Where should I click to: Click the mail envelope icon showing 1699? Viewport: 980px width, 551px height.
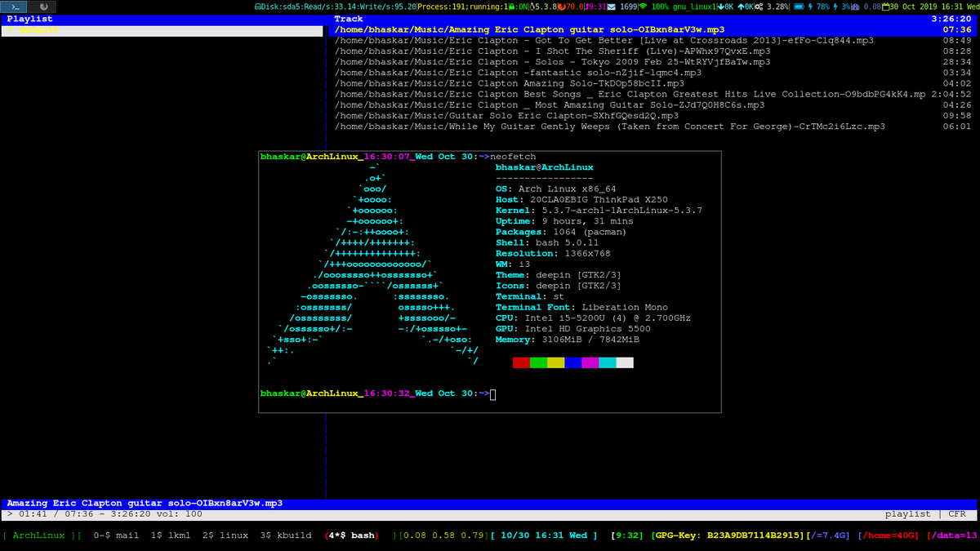pos(612,7)
